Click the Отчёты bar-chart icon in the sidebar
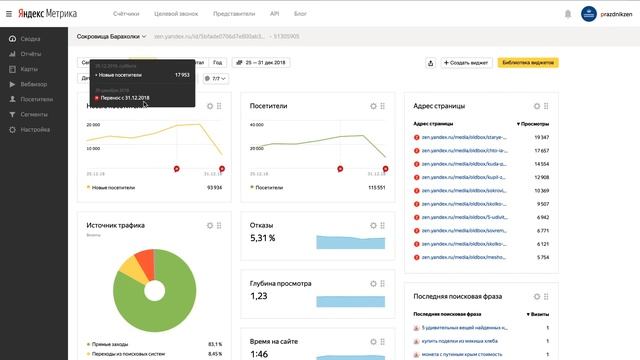Image resolution: width=640 pixels, height=360 pixels. (12, 54)
